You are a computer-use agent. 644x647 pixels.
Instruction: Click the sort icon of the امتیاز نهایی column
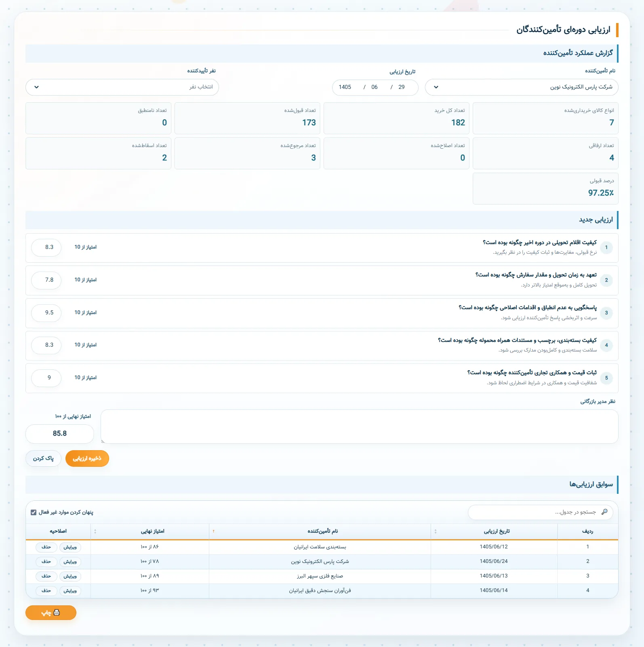95,531
